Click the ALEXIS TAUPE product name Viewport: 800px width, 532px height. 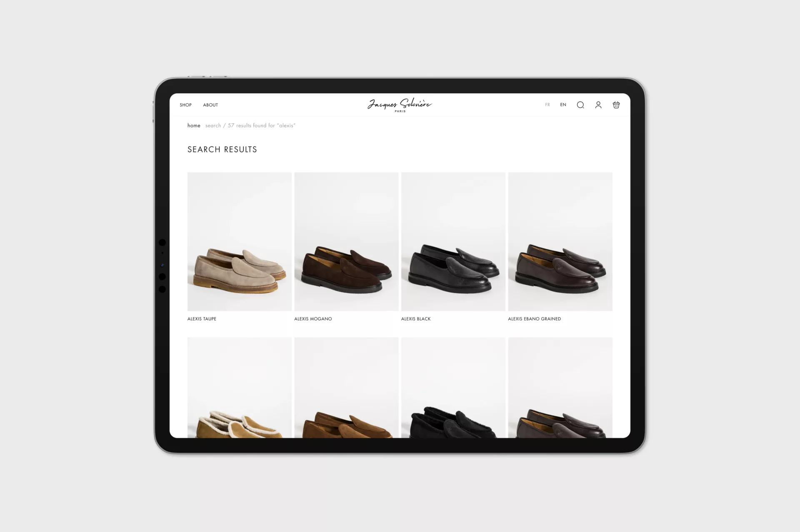202,319
